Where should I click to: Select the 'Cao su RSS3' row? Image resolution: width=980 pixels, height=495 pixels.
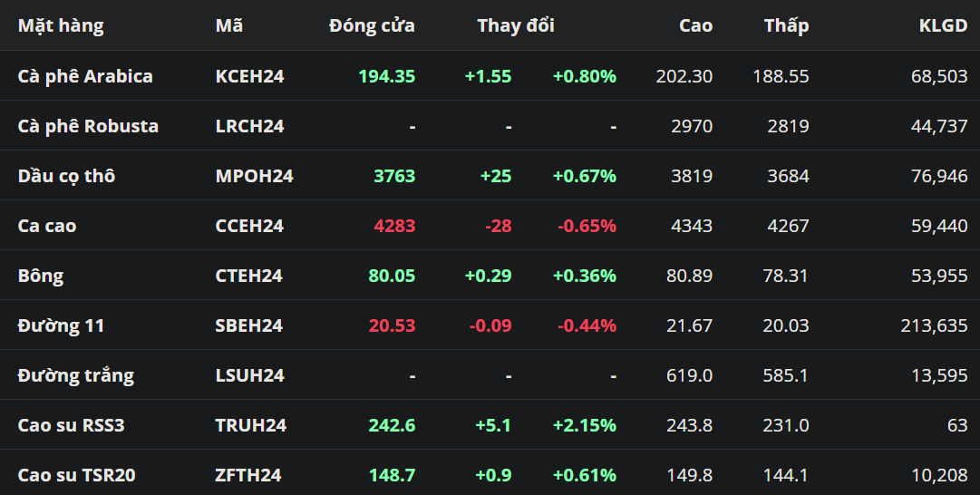(71, 425)
